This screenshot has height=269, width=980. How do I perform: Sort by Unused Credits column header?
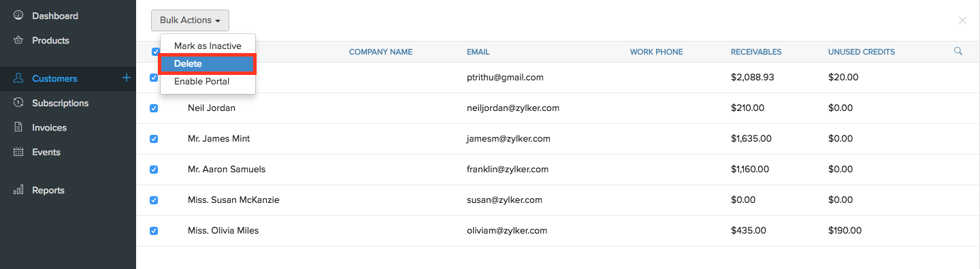click(862, 52)
